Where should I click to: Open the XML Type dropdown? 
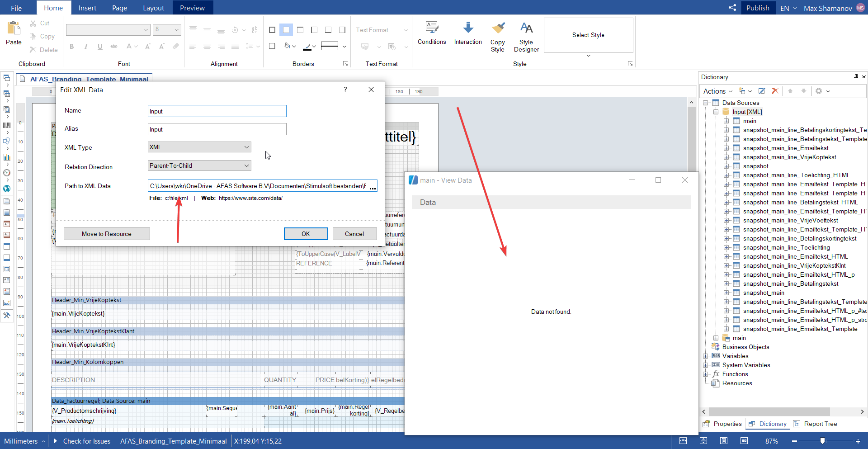point(199,147)
